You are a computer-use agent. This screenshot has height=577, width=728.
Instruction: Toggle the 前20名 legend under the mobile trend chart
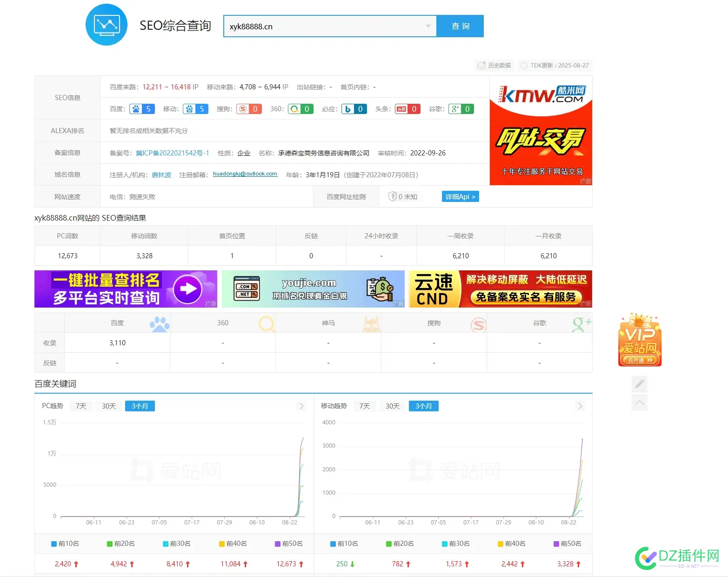tap(399, 543)
